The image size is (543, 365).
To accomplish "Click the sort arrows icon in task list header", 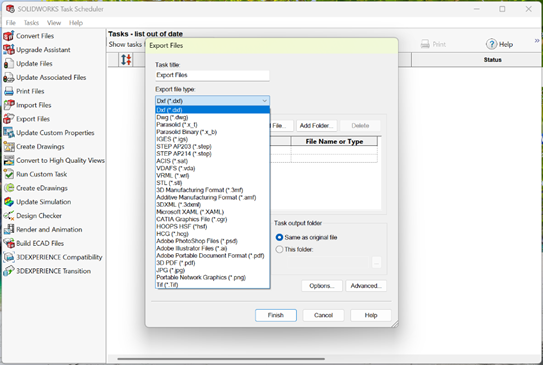I will pos(126,60).
